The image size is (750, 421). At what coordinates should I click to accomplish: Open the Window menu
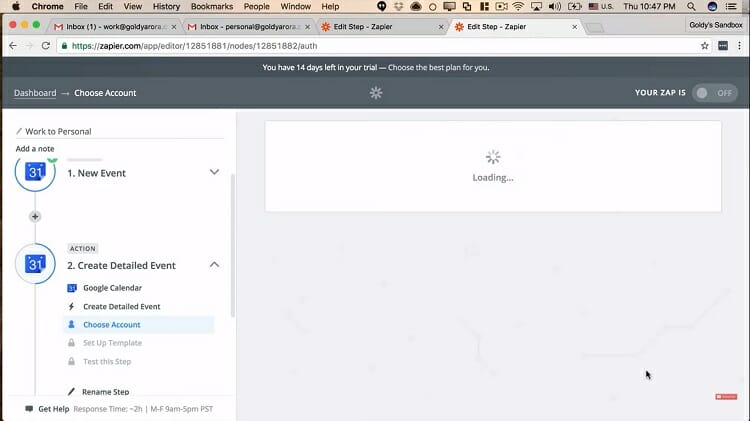tap(296, 6)
